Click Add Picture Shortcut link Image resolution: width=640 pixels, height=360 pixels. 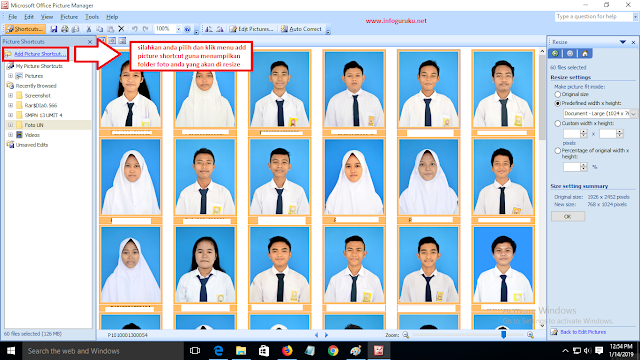[39, 54]
